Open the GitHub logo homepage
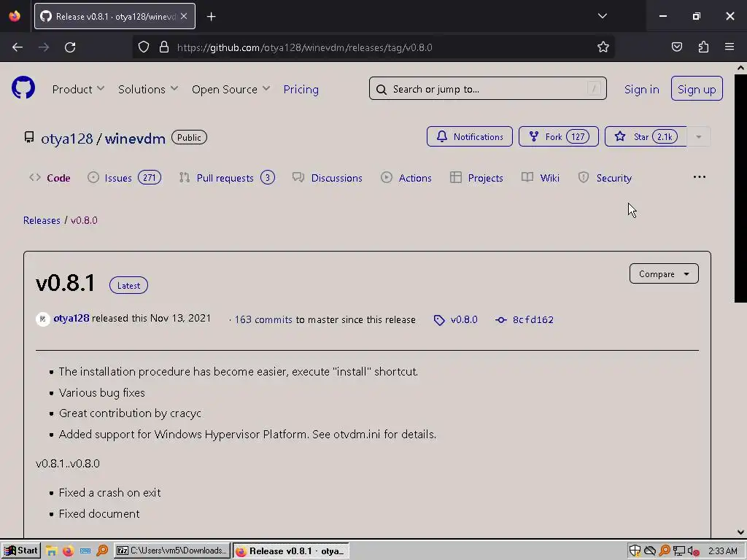This screenshot has width=747, height=560. 23,88
